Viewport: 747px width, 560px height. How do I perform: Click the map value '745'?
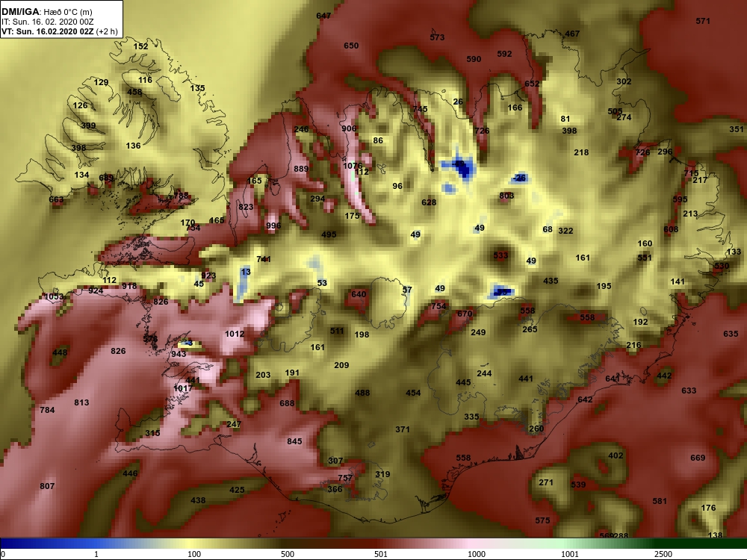[420, 109]
